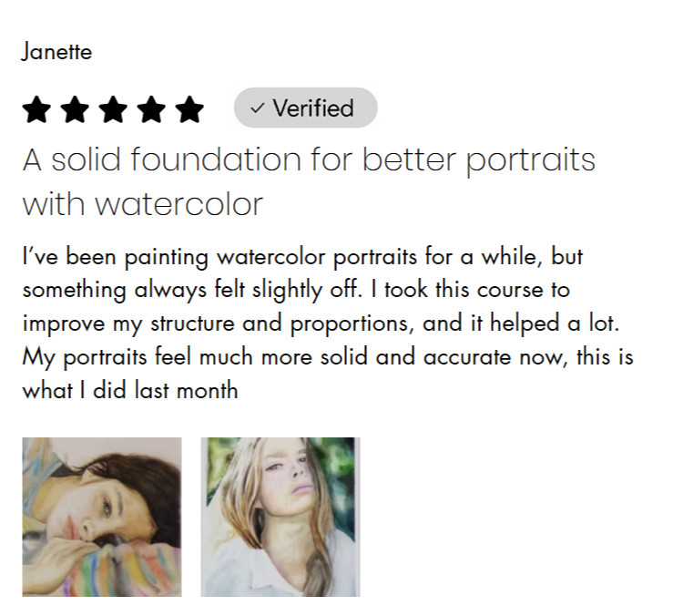
Task: Click the first rating star
Action: tap(37, 109)
